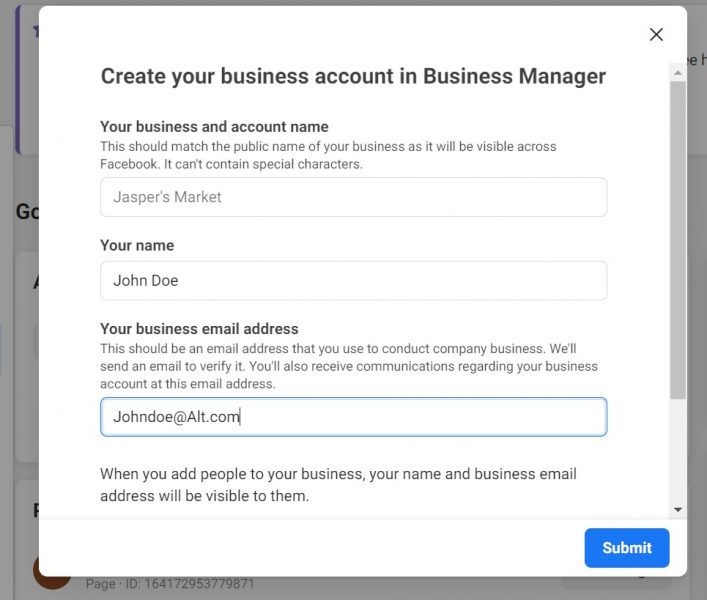Click the 'Your business email address' label

coord(199,329)
